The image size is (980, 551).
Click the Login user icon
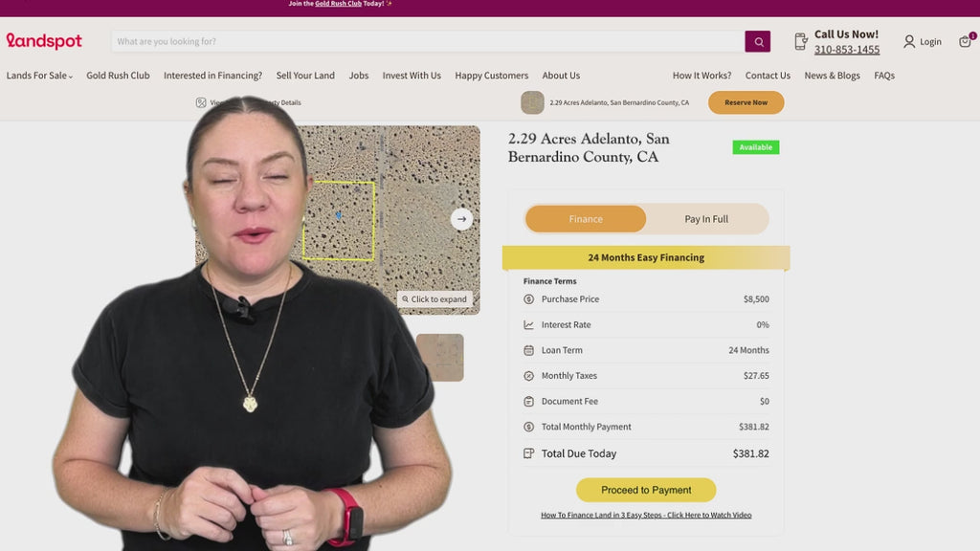(909, 41)
